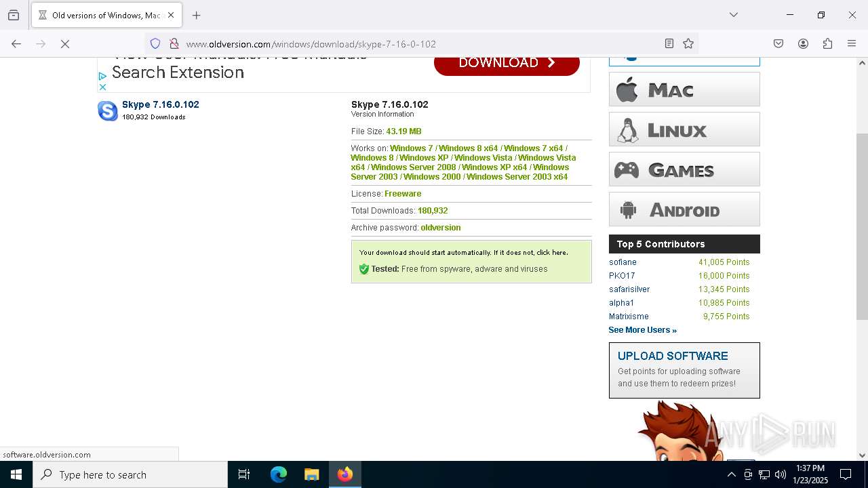Select the Android platform button
Screen dimensions: 868x488
click(x=684, y=209)
